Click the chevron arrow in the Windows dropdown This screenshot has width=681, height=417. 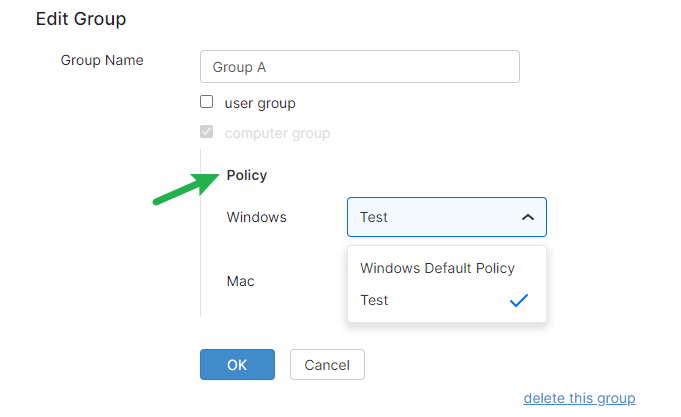click(528, 217)
